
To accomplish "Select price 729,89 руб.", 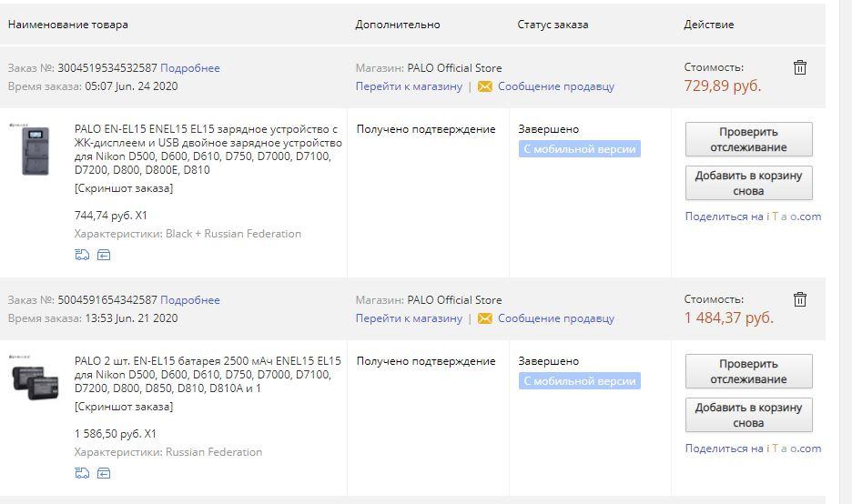I will 723,86.
